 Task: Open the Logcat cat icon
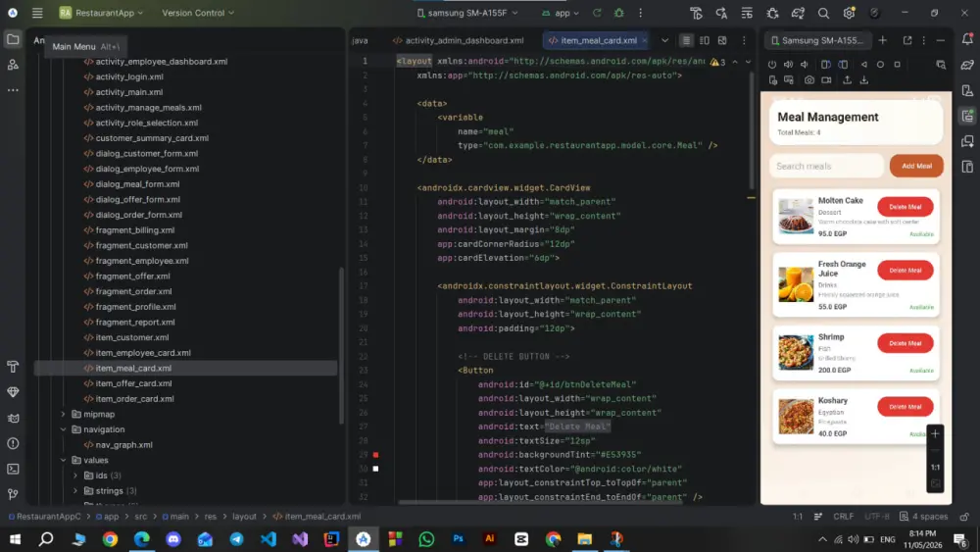click(13, 418)
